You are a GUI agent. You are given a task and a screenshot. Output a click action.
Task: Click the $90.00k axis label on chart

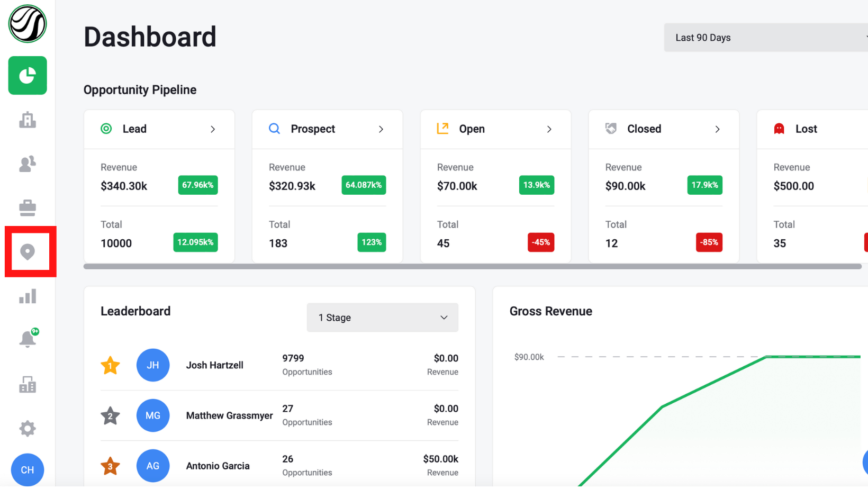point(529,357)
